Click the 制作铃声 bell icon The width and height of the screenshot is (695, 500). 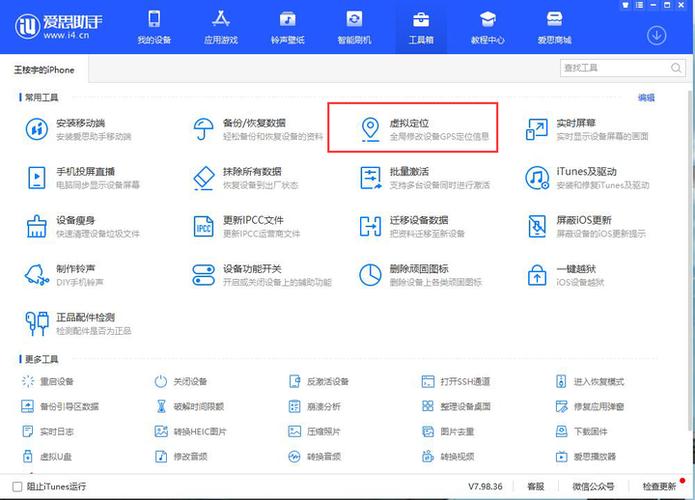click(36, 275)
